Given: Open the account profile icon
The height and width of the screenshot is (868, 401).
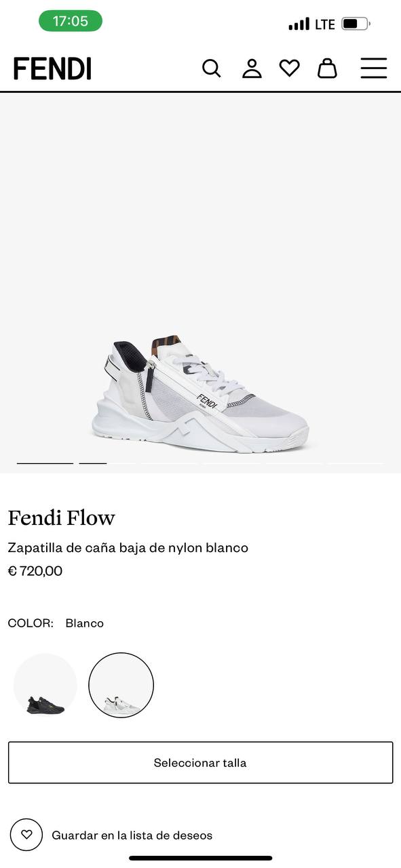Looking at the screenshot, I should (x=252, y=68).
